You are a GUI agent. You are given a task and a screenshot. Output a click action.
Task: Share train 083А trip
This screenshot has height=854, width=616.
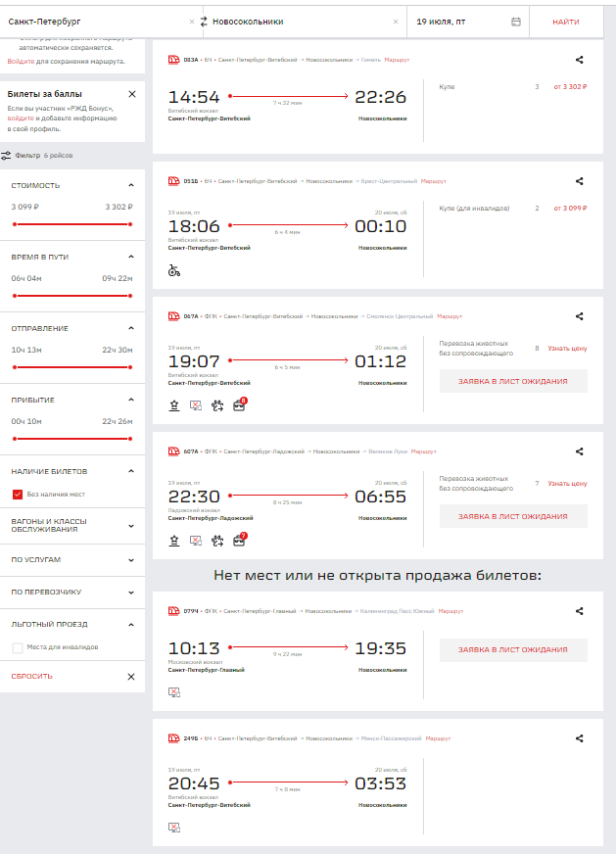pos(579,60)
